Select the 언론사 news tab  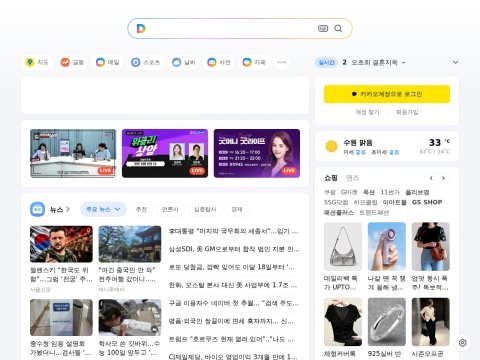click(170, 209)
